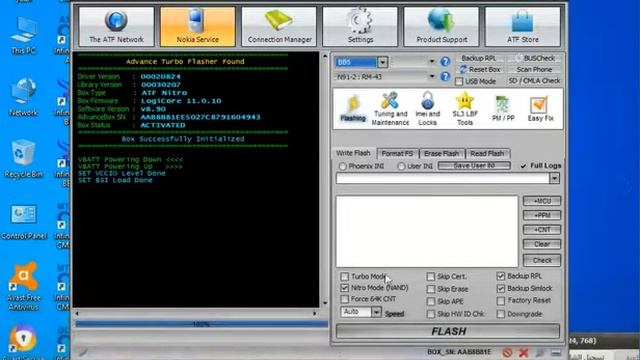The image size is (640, 360).
Task: Click the Reset Box button
Action: (480, 69)
